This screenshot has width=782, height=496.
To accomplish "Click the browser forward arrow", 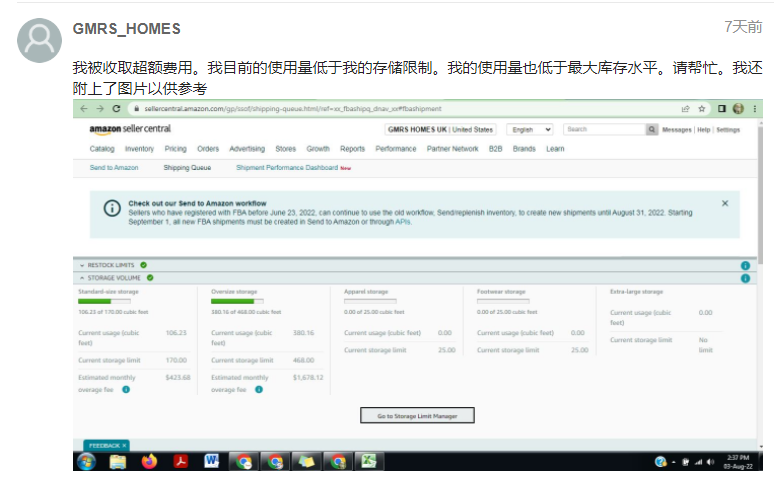I will click(x=100, y=109).
